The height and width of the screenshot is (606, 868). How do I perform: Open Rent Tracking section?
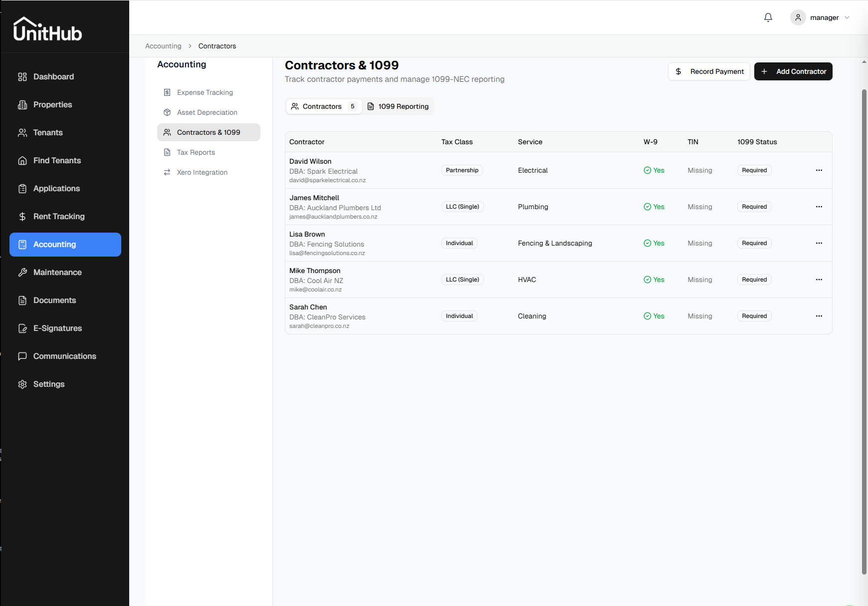tap(65, 217)
